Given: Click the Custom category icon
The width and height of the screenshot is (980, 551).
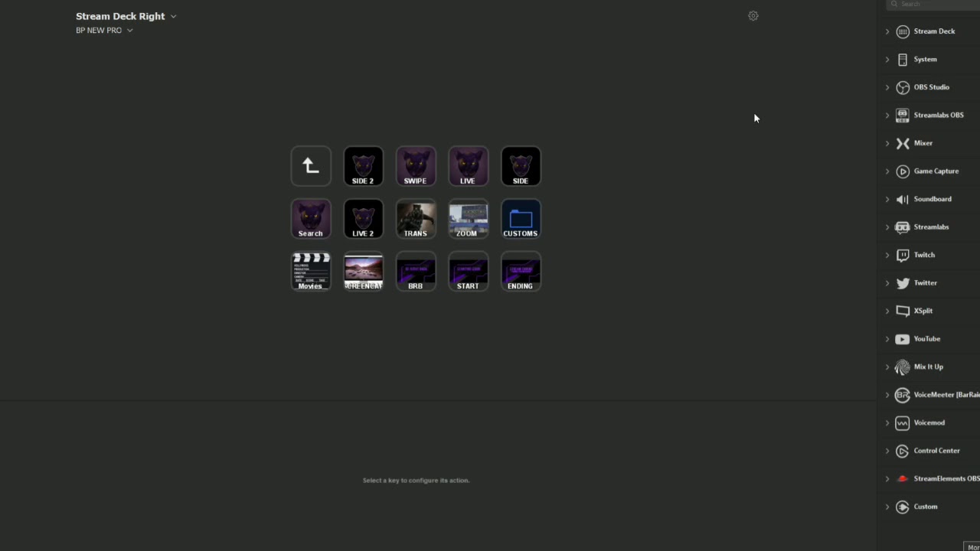Looking at the screenshot, I should point(903,507).
